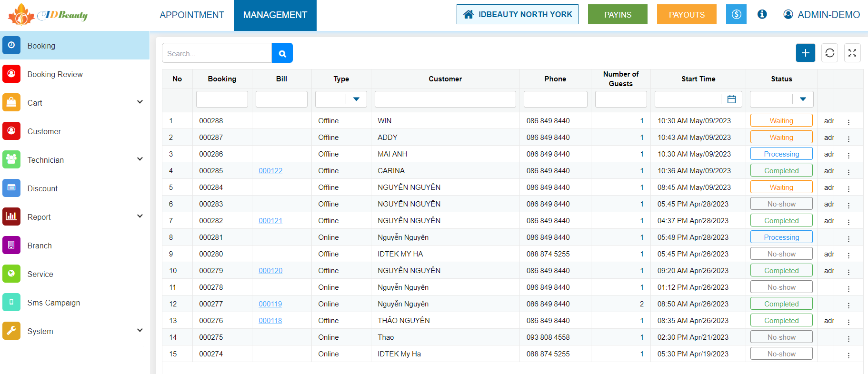
Task: Click the admin user avatar icon
Action: tap(788, 14)
